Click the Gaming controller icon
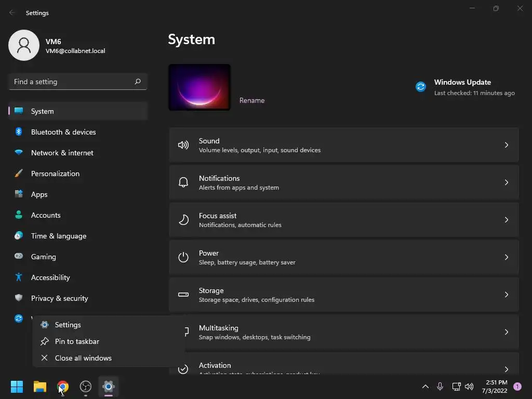532x399 pixels. [x=19, y=256]
